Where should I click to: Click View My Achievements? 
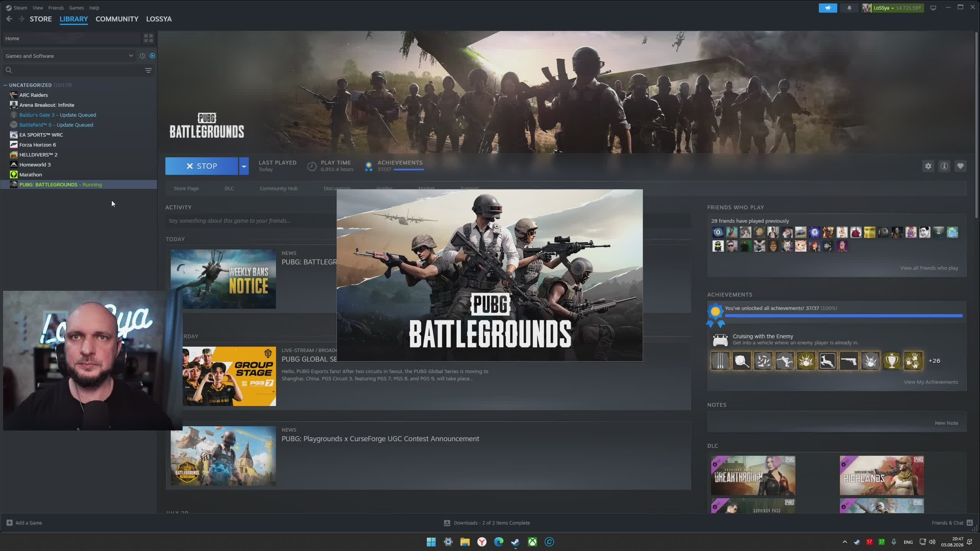click(931, 382)
